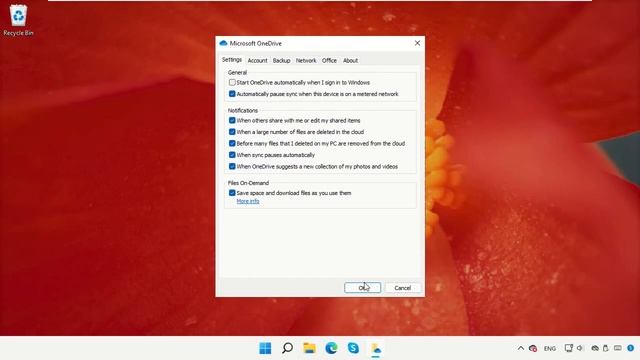The width and height of the screenshot is (640, 360).
Task: Click the touch keyboard tray icon
Action: (x=618, y=348)
